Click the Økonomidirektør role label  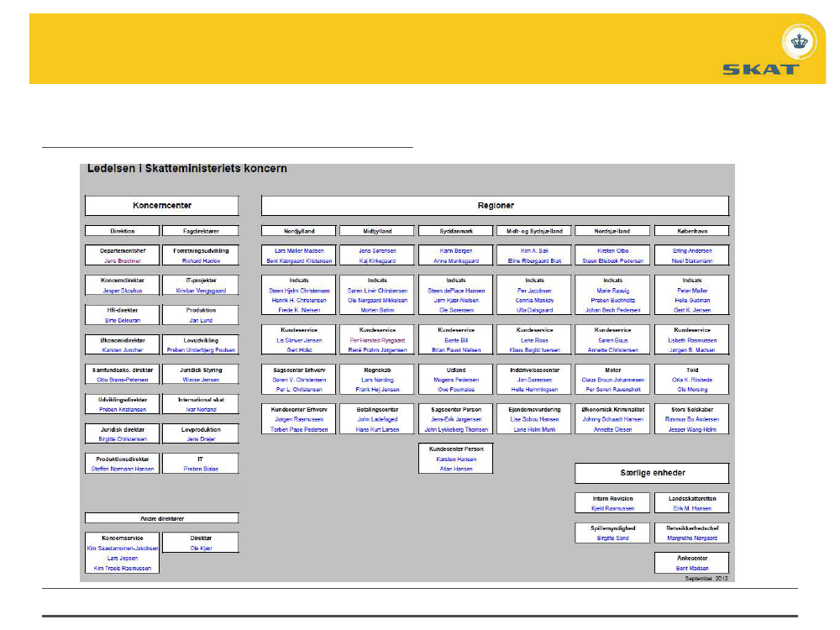click(x=122, y=340)
